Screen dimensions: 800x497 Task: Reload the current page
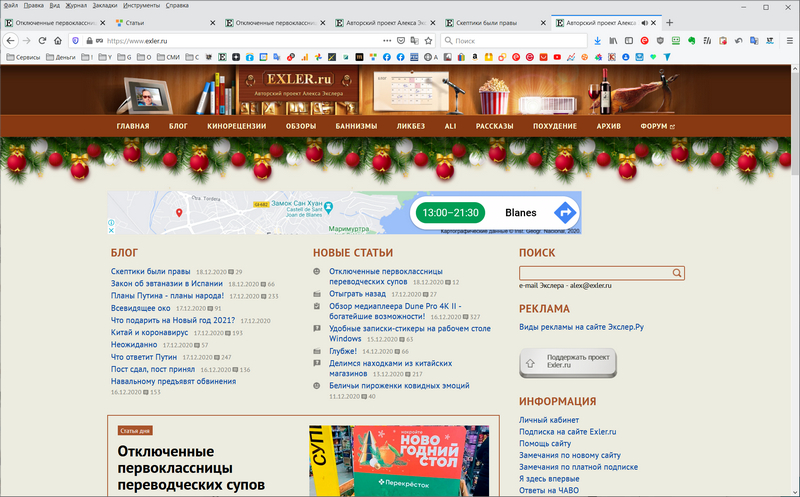(x=42, y=41)
